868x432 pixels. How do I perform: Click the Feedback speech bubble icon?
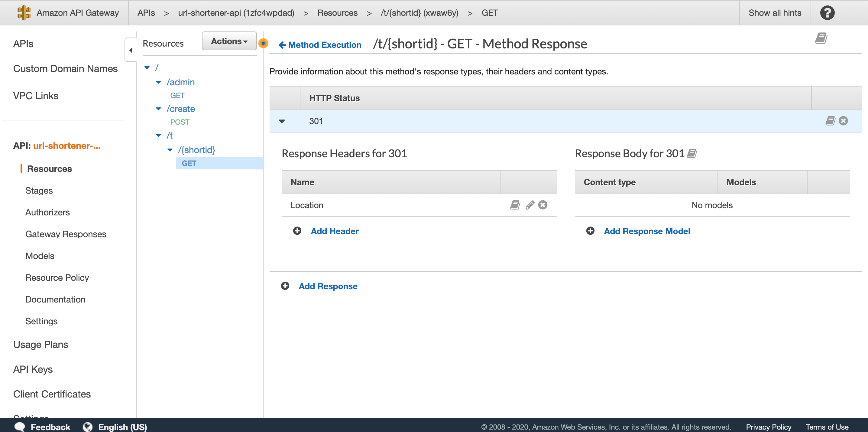click(19, 427)
